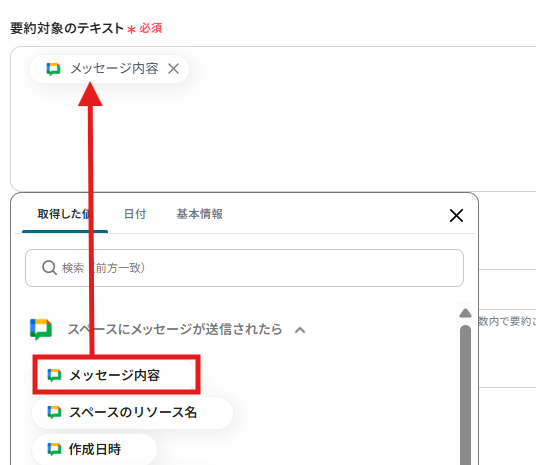Click the スペースにメッセージが送信されたら header text
Viewport: 536px width, 465px height.
[x=175, y=330]
